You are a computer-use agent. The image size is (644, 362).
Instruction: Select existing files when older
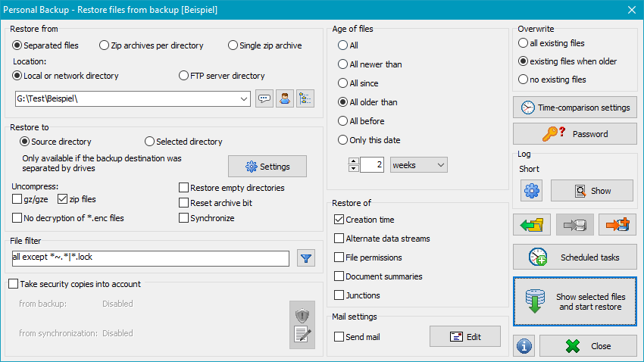pos(567,61)
